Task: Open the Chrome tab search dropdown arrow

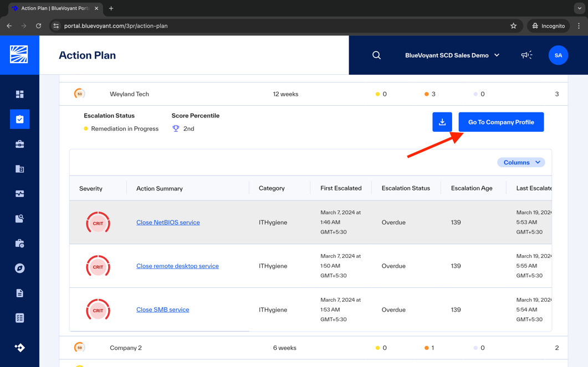Action: coord(579,8)
